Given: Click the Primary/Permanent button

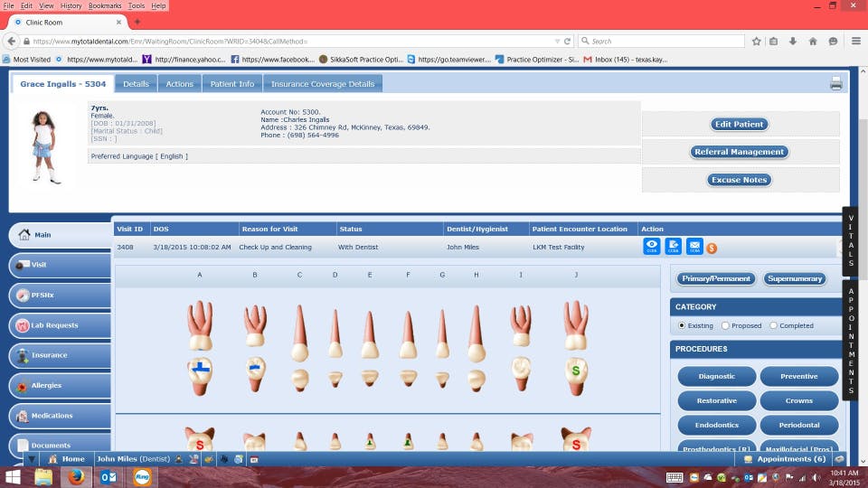Looking at the screenshot, I should pos(716,278).
